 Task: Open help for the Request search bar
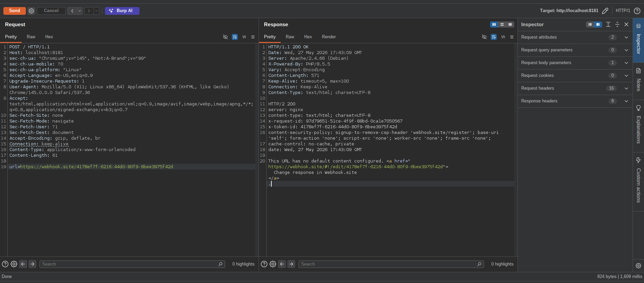(x=5, y=264)
